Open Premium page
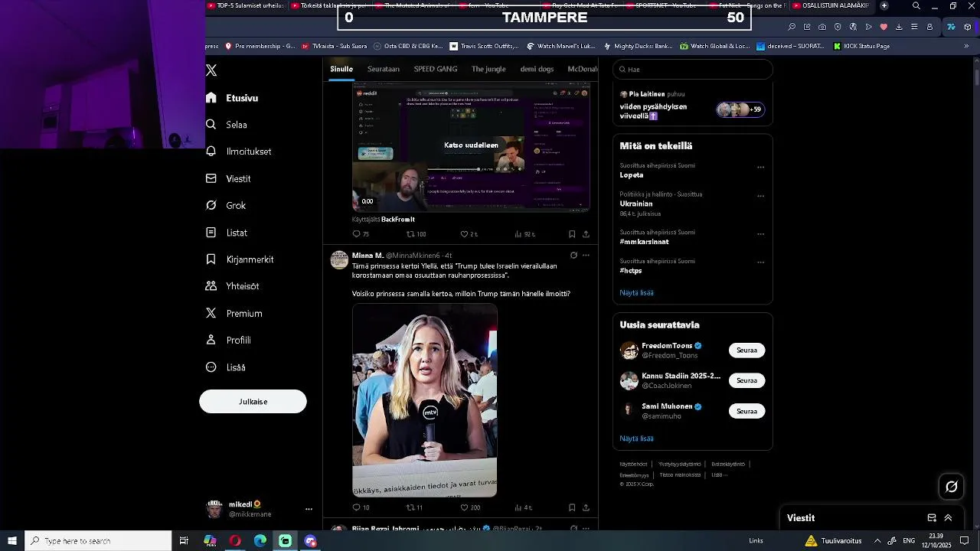The width and height of the screenshot is (980, 551). point(234,313)
